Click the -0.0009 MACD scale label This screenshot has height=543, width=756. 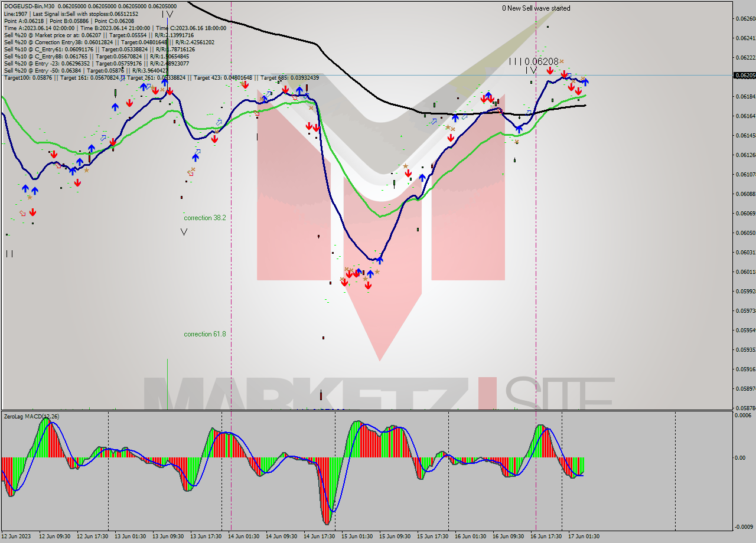(744, 527)
